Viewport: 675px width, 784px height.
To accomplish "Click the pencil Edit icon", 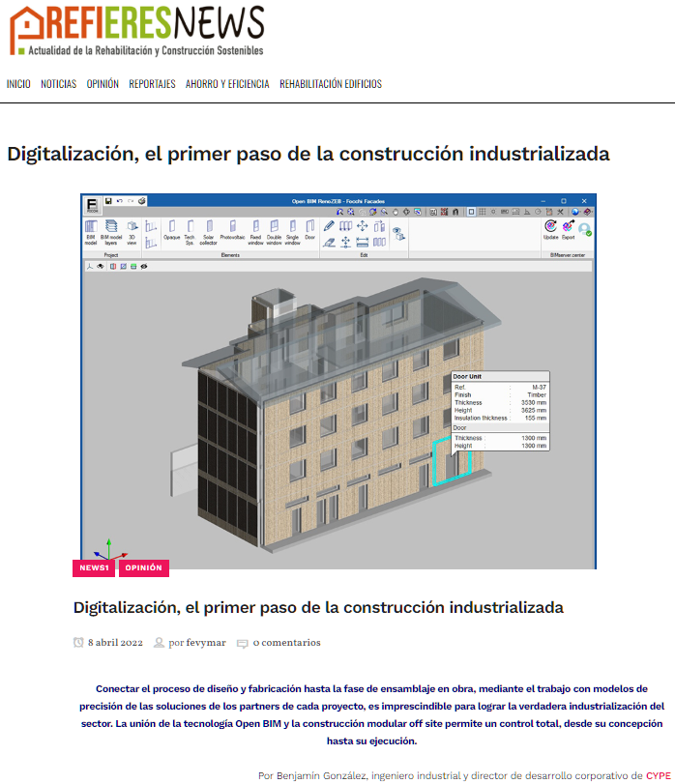I will (329, 226).
